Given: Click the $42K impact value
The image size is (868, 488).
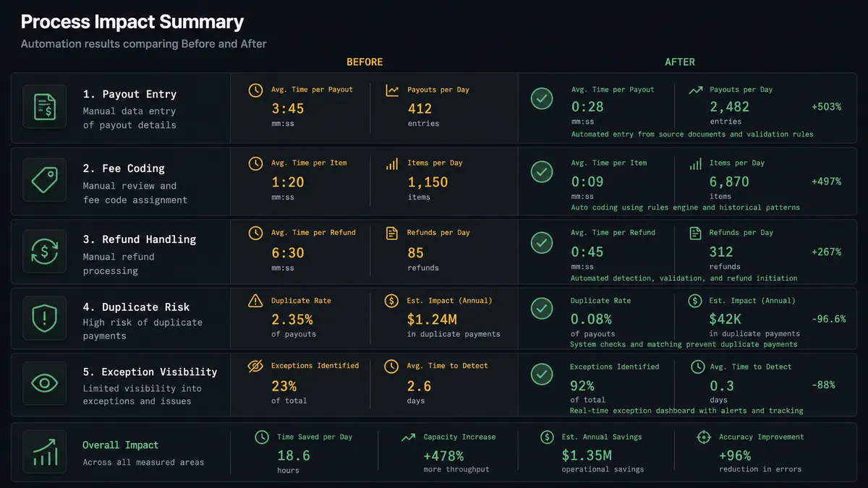Looking at the screenshot, I should 726,319.
